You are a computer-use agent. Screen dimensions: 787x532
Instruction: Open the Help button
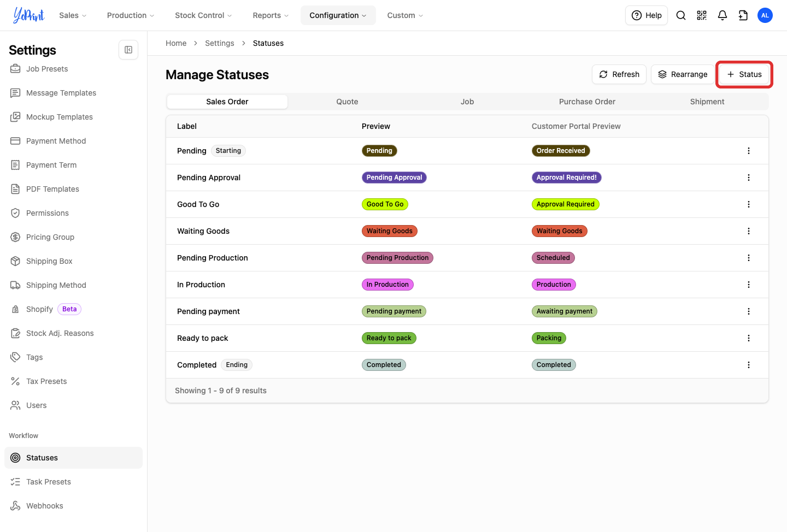[647, 15]
